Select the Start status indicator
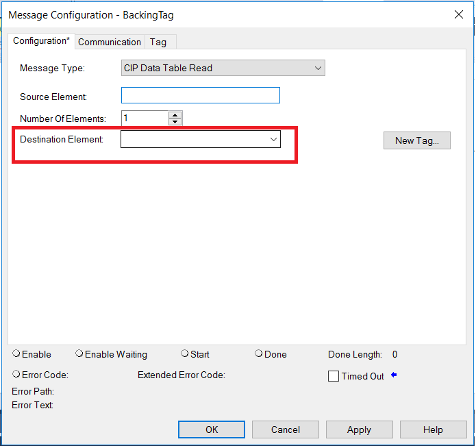The image size is (476, 448). (184, 354)
